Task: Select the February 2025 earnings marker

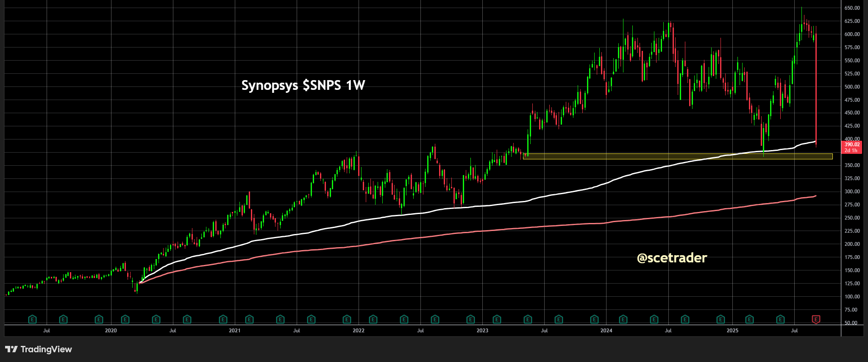Action: [749, 319]
